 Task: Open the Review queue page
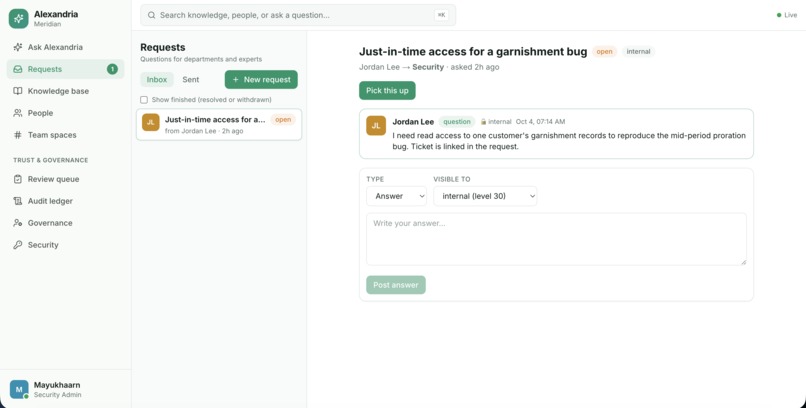66,179
